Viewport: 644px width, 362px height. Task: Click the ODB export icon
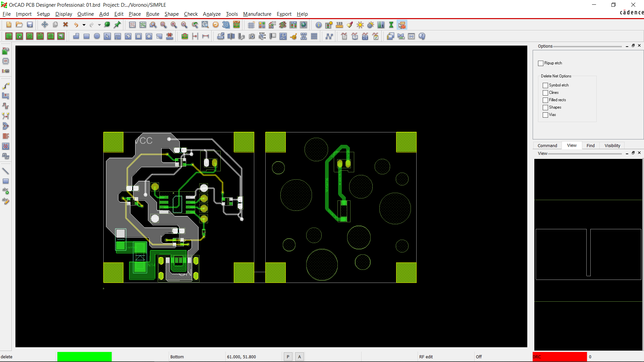pyautogui.click(x=221, y=36)
